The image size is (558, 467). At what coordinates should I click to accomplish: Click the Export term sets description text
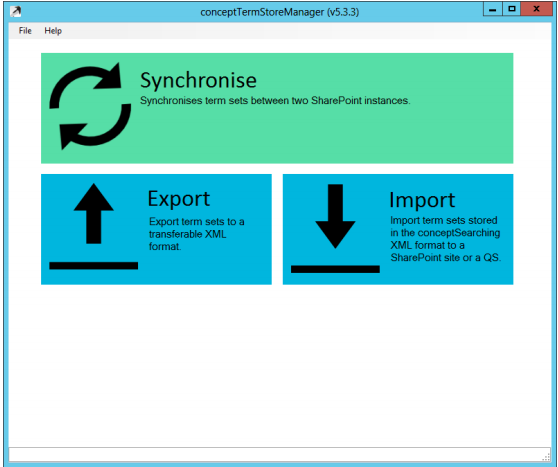[x=196, y=234]
